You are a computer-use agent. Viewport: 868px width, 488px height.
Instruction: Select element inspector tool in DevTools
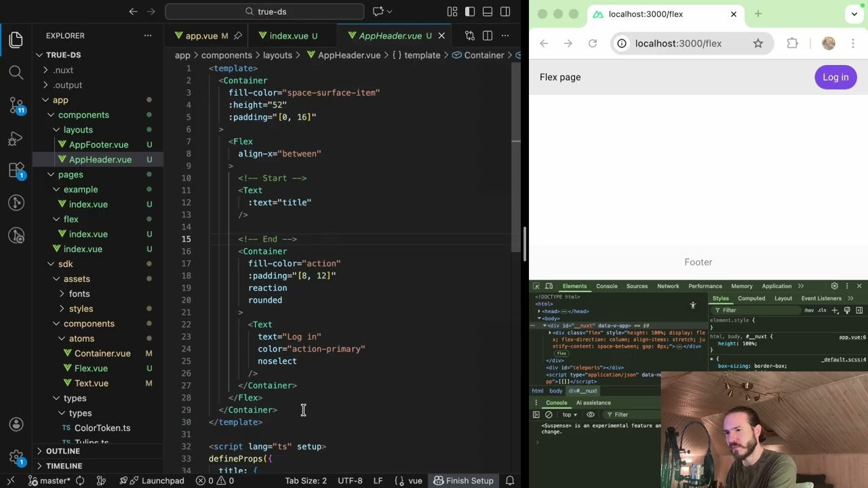[x=536, y=286]
